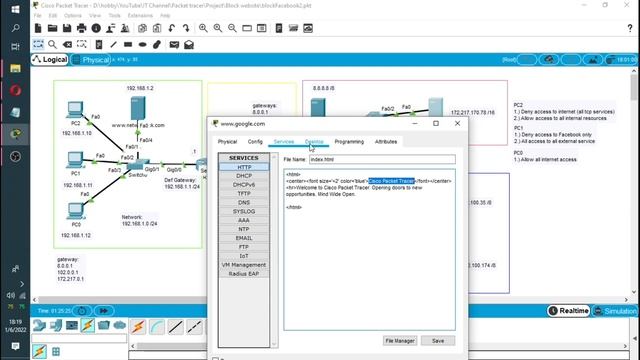640x360 pixels.
Task: Open the Options menu
Action: pyautogui.click(x=73, y=16)
